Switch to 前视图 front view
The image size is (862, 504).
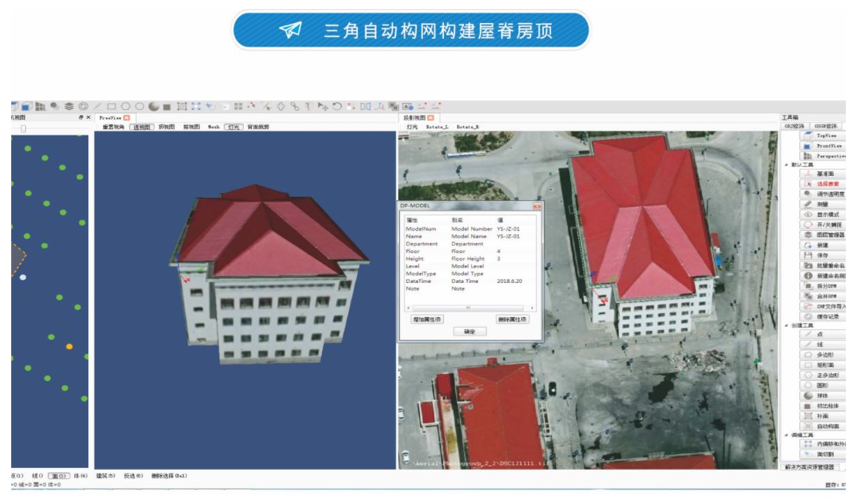tap(191, 127)
